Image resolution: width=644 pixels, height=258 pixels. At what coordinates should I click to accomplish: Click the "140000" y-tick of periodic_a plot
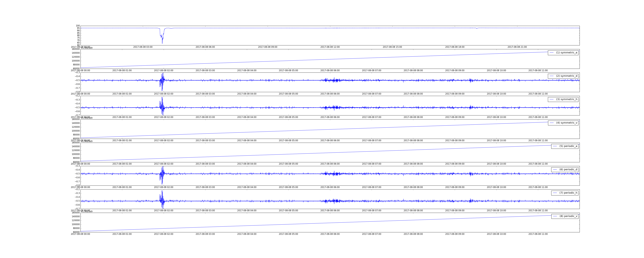tap(76, 147)
